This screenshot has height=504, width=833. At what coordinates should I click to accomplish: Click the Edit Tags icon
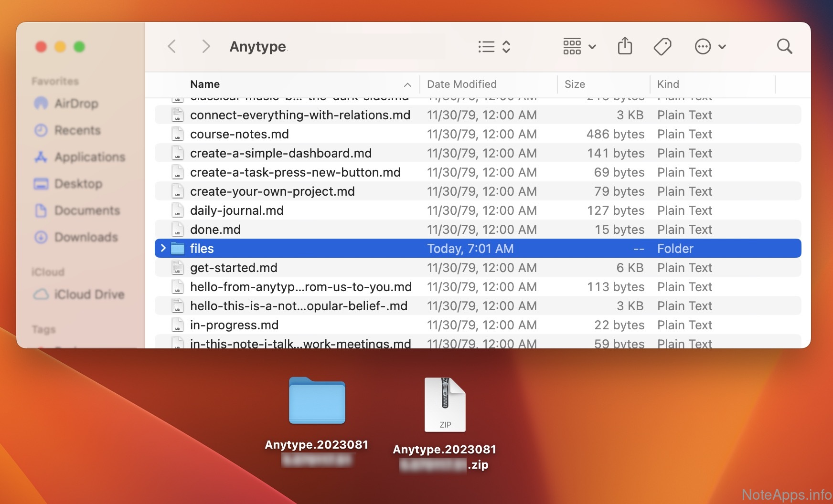pyautogui.click(x=662, y=46)
